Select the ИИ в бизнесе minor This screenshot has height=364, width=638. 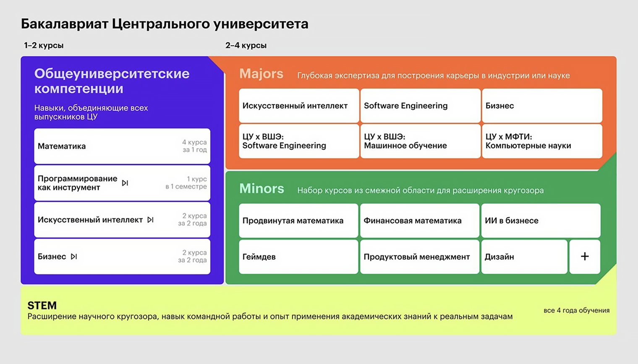click(541, 221)
